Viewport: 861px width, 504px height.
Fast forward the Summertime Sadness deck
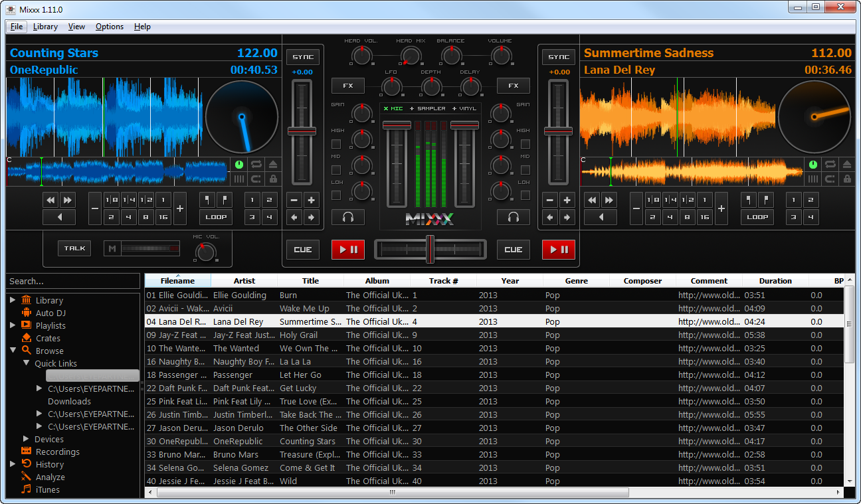(x=609, y=200)
